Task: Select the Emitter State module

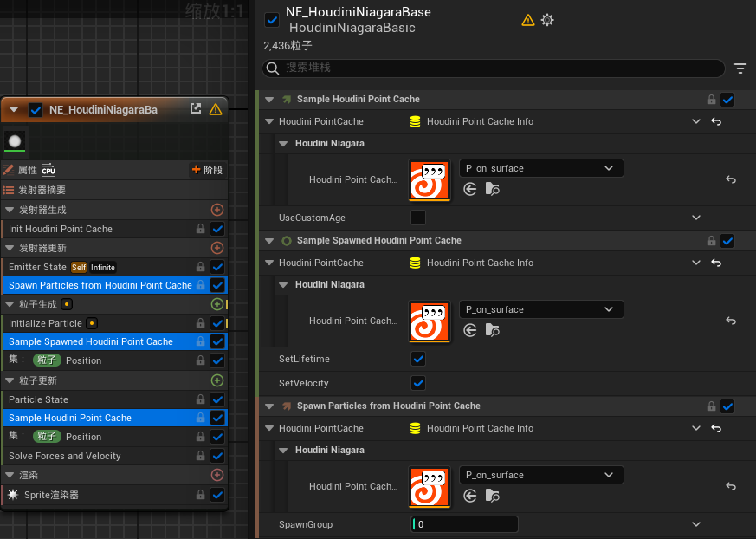Action: pos(115,267)
